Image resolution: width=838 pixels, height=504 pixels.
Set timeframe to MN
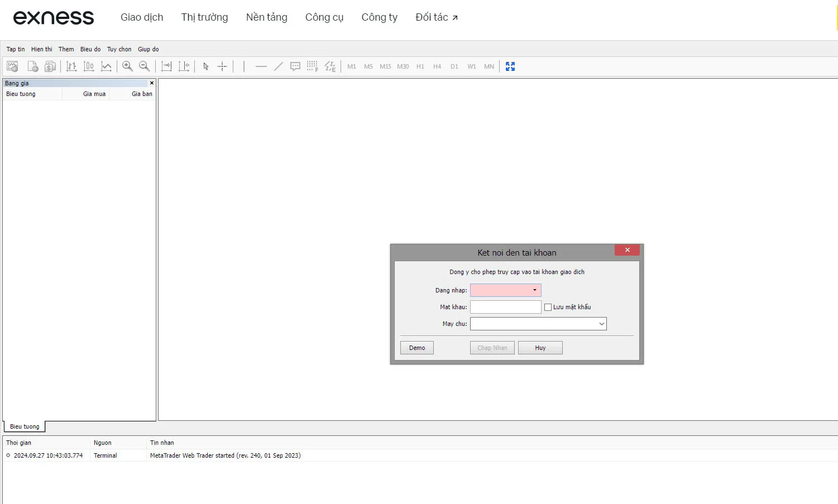tap(489, 66)
